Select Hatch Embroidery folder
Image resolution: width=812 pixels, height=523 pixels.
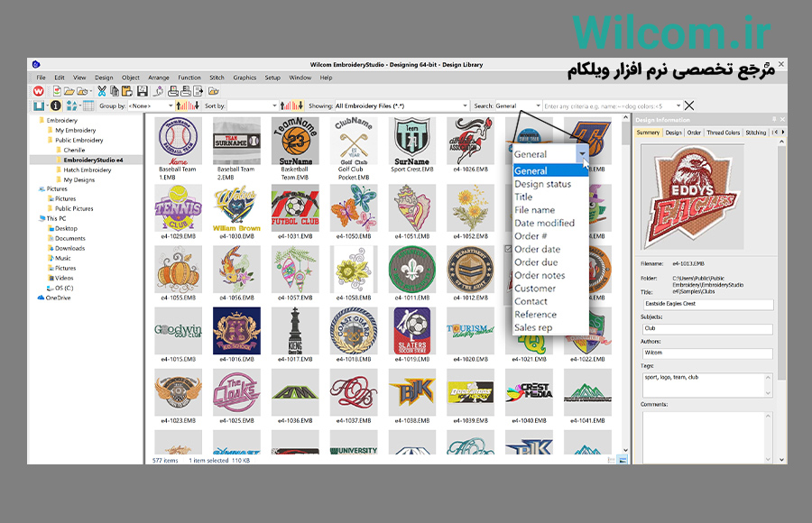coord(87,170)
